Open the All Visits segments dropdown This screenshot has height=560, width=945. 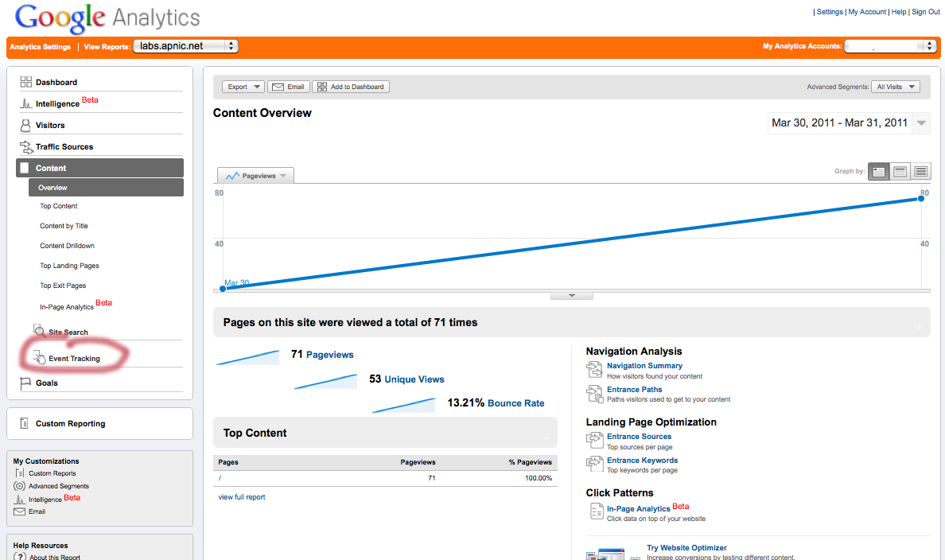896,87
